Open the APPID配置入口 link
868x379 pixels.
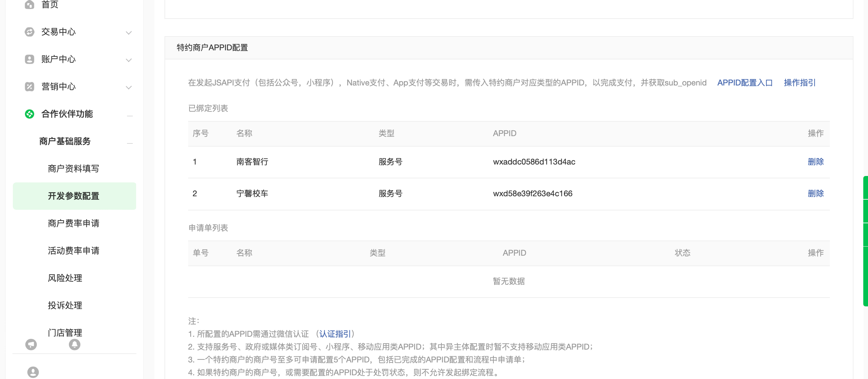point(745,83)
